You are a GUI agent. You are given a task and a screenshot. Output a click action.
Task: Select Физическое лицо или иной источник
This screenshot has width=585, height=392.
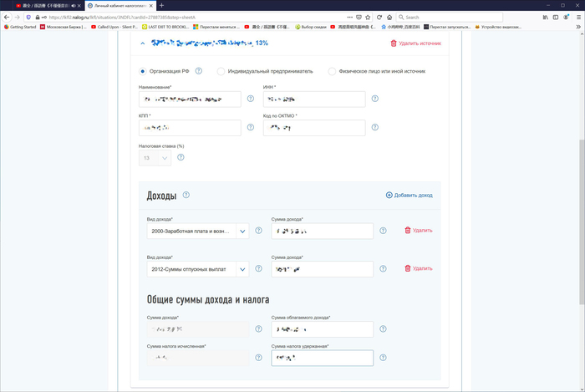[x=332, y=71]
